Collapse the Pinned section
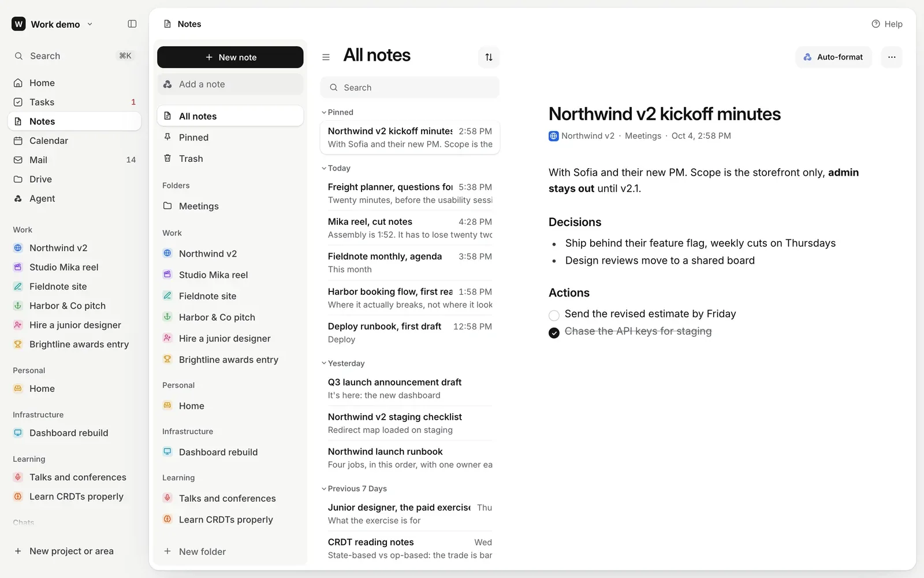The width and height of the screenshot is (924, 578). pos(324,112)
